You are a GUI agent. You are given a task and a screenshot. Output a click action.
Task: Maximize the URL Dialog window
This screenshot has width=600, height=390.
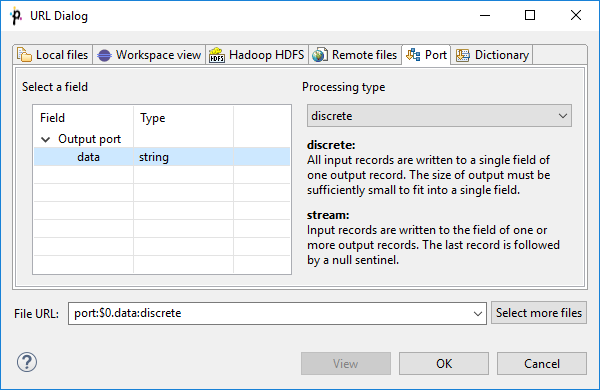click(530, 15)
